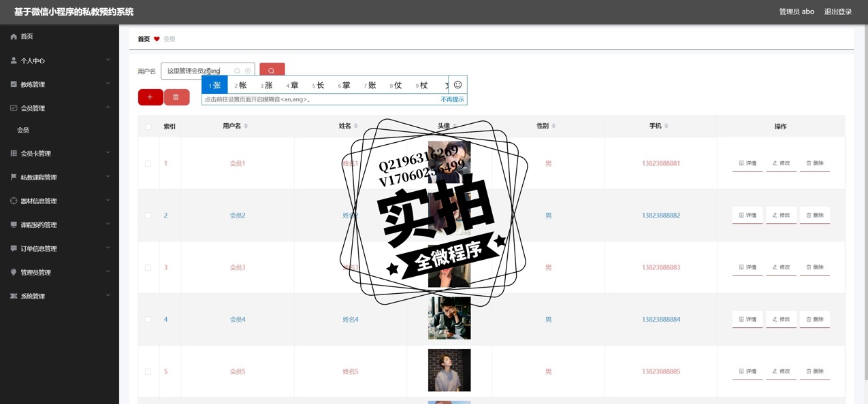Viewport: 868px width, 404px height.
Task: Clear the username search input via x icon
Action: 248,71
